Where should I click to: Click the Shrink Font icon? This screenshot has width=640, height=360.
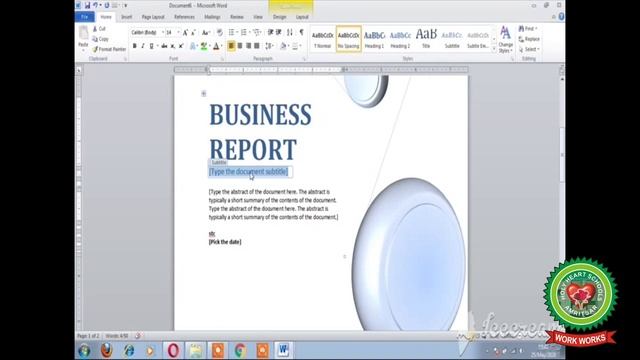tap(193, 32)
